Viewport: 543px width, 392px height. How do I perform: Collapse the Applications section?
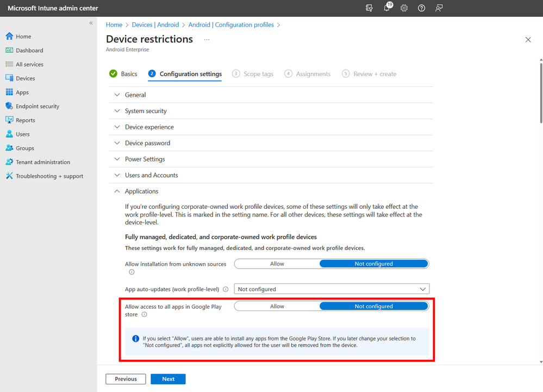coord(271,191)
